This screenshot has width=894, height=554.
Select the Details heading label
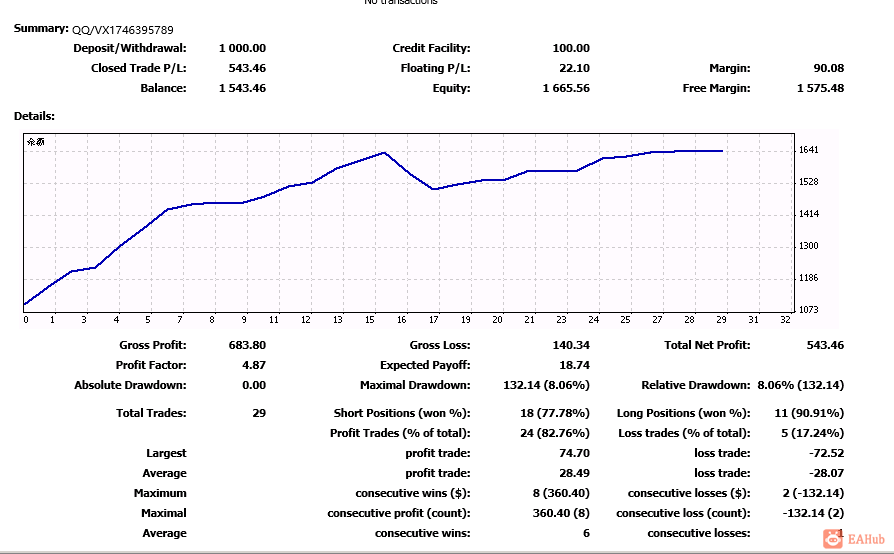pos(34,116)
